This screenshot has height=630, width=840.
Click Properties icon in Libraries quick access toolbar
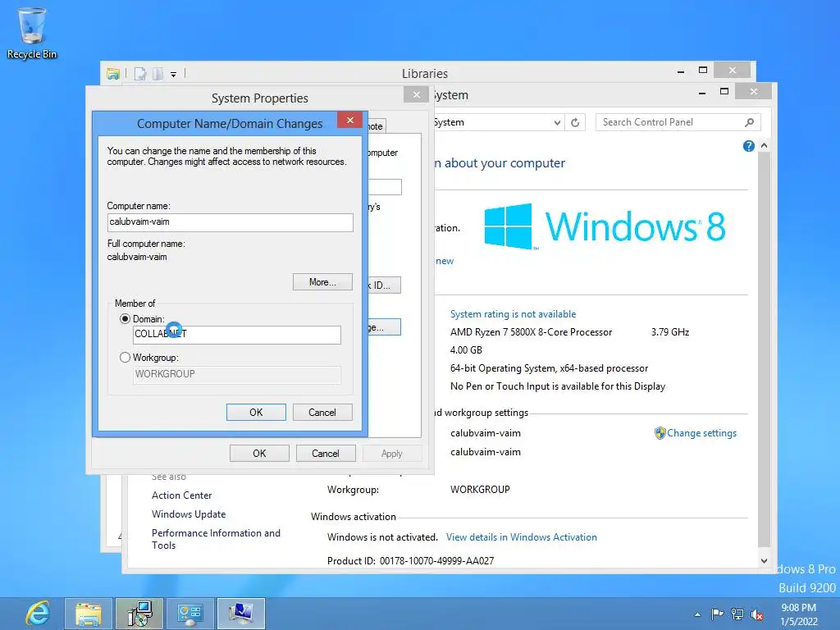point(139,73)
